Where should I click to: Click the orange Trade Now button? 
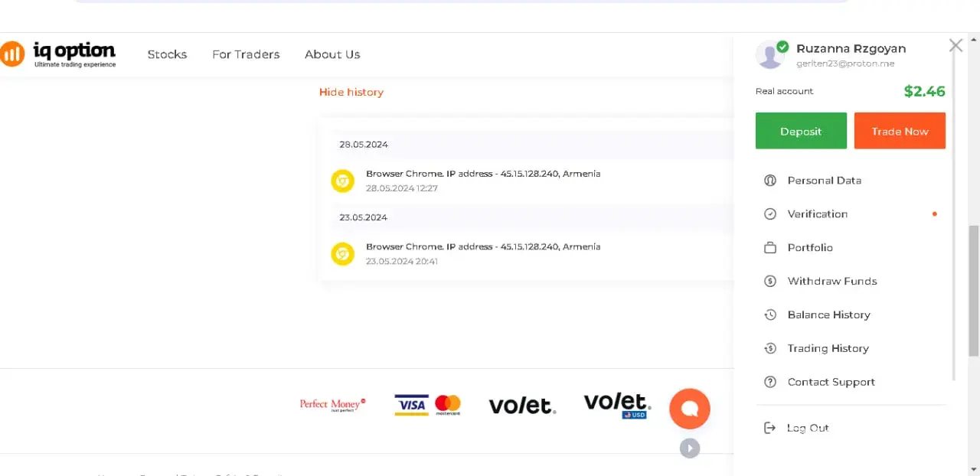pyautogui.click(x=900, y=131)
